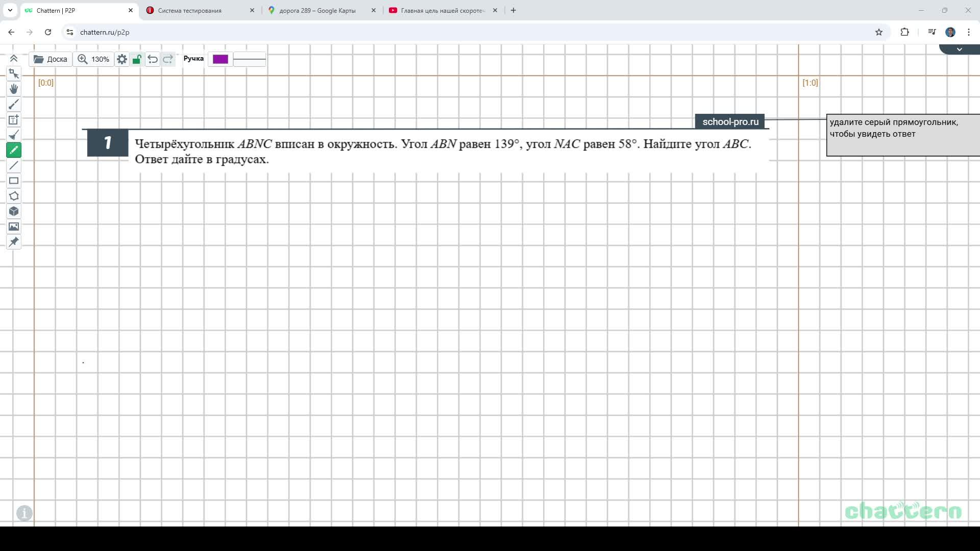Viewport: 980px width, 551px height.
Task: Undo the last action
Action: (x=153, y=59)
